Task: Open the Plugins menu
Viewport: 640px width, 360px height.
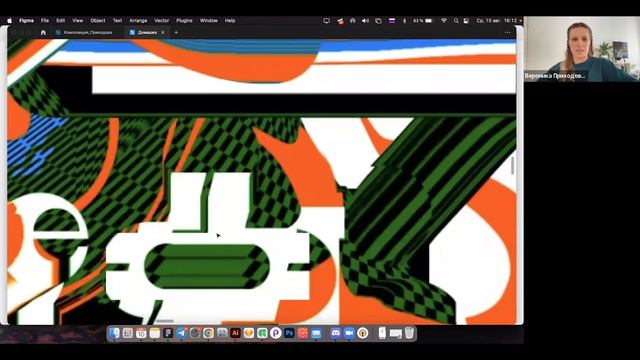Action: pyautogui.click(x=184, y=20)
